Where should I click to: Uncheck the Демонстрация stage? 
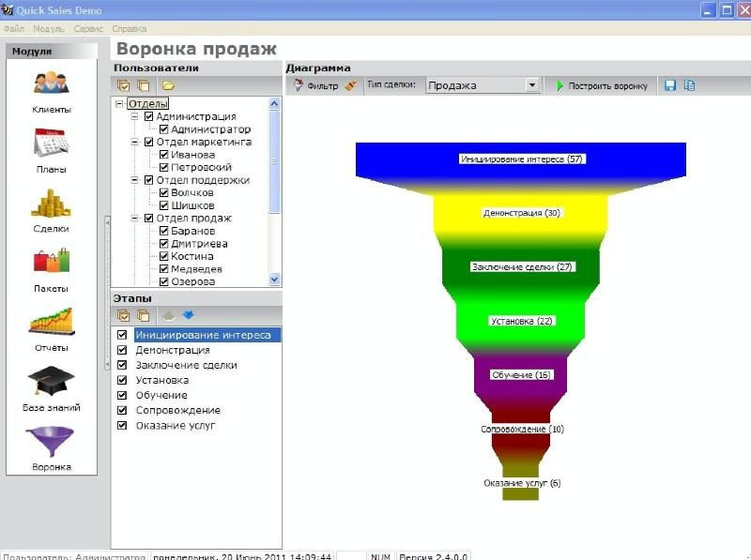tap(121, 349)
